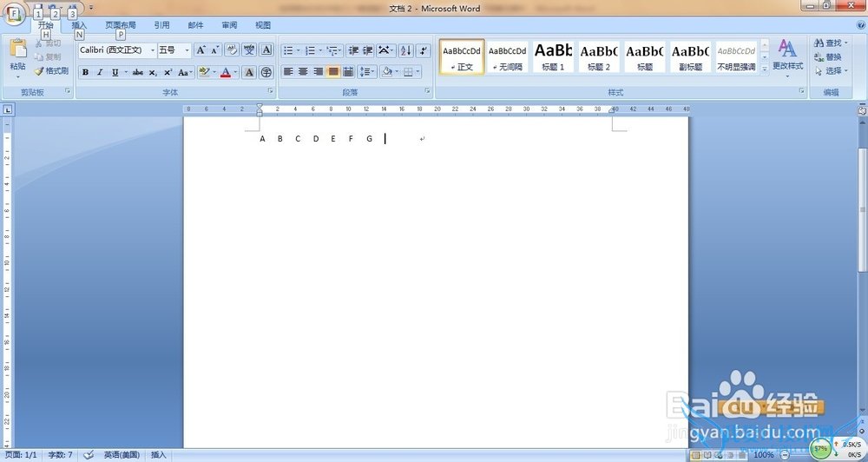Open the Font dialog launcher

tap(271, 90)
